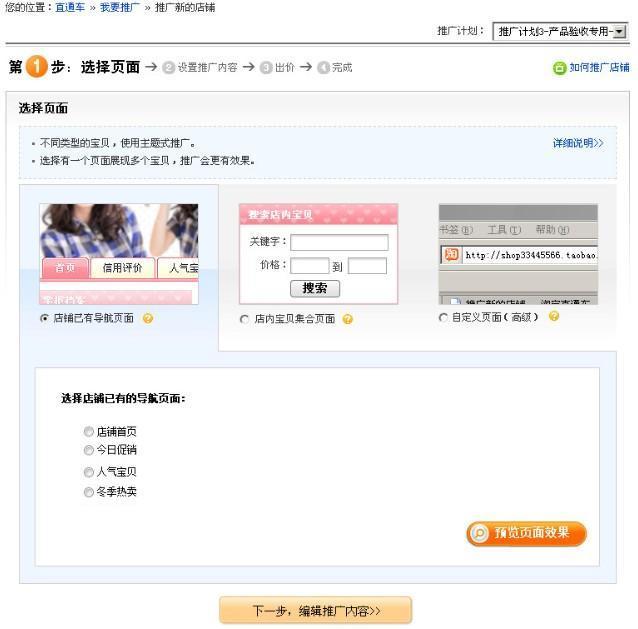This screenshot has height=629, width=638.
Task: Click step 2 设置推广内容 circle icon
Action: pyautogui.click(x=168, y=68)
